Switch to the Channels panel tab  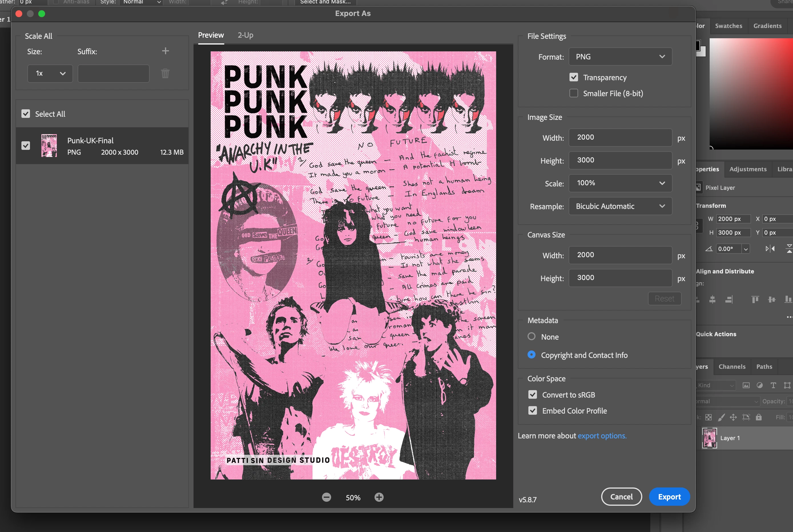[x=732, y=366]
